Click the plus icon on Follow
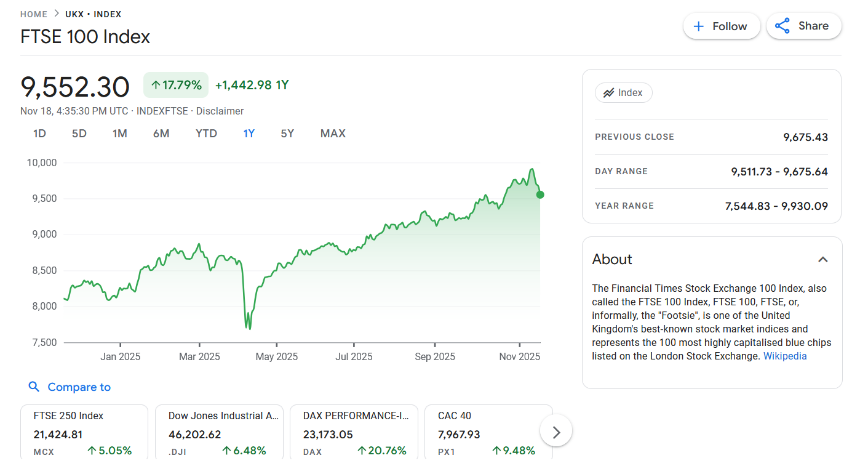 pyautogui.click(x=698, y=26)
